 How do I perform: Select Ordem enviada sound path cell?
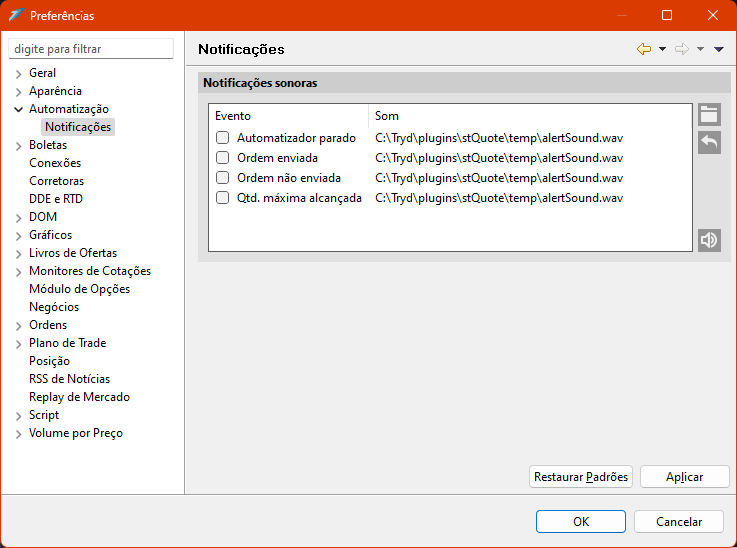[x=499, y=158]
